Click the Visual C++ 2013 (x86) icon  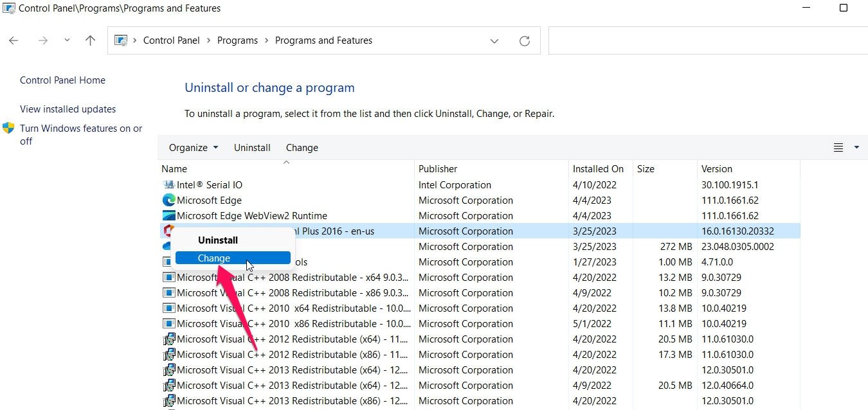168,401
